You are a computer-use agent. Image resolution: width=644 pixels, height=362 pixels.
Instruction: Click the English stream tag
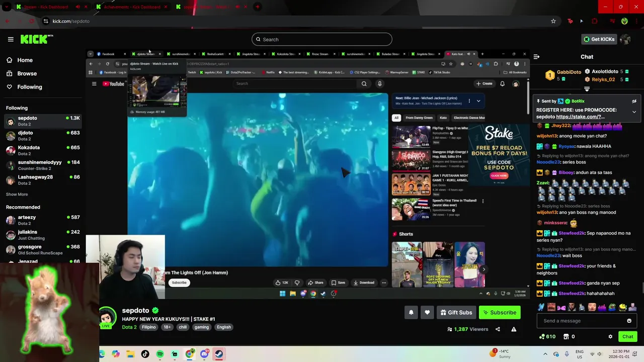coord(224,327)
